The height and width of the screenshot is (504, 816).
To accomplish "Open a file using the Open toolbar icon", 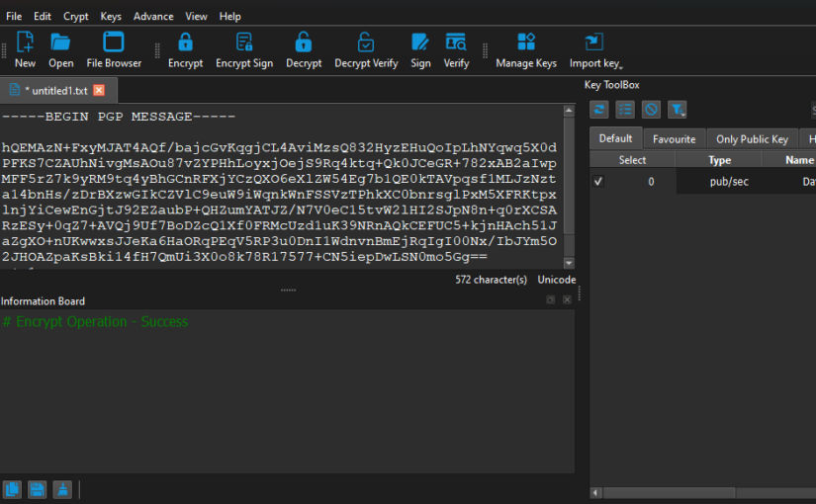I will pyautogui.click(x=61, y=50).
